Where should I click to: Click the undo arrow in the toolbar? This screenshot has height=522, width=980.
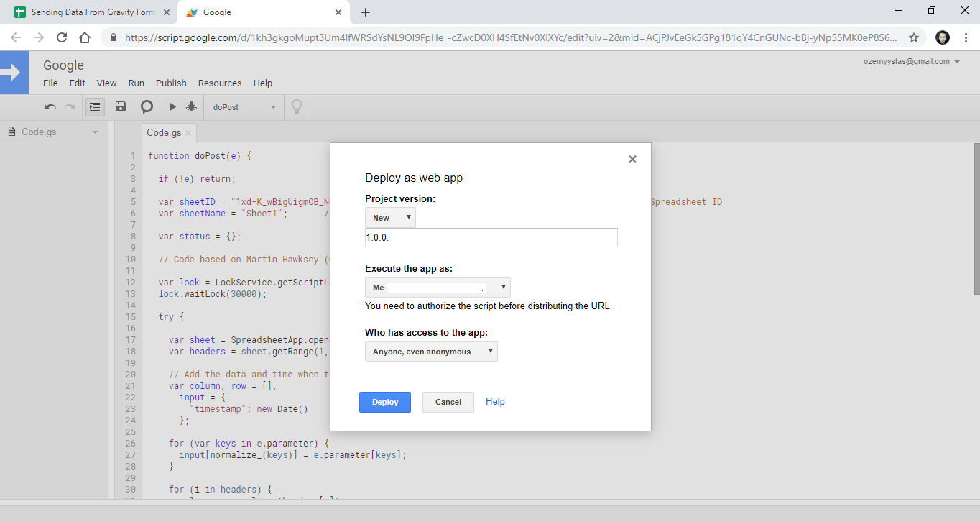point(50,106)
